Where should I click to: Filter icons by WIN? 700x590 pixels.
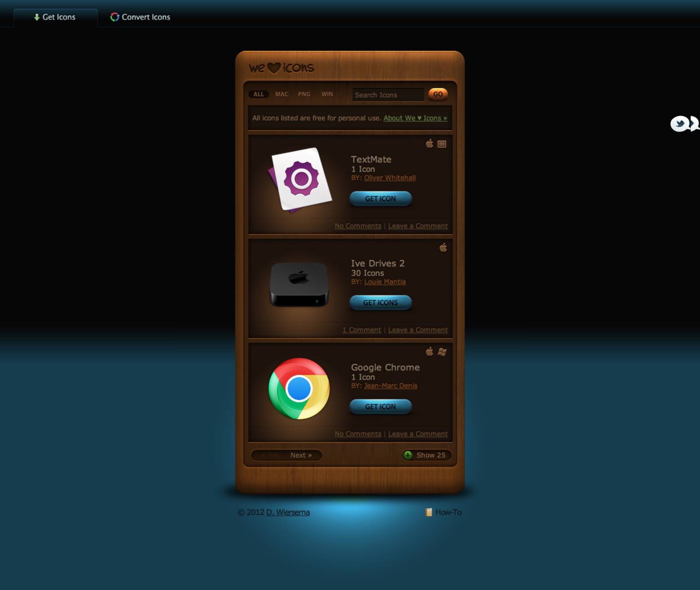click(x=327, y=94)
